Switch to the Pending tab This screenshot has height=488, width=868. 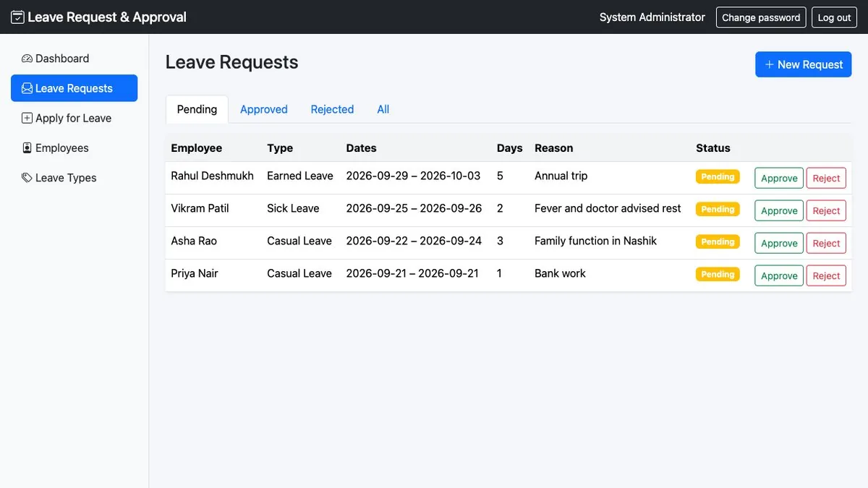point(197,109)
